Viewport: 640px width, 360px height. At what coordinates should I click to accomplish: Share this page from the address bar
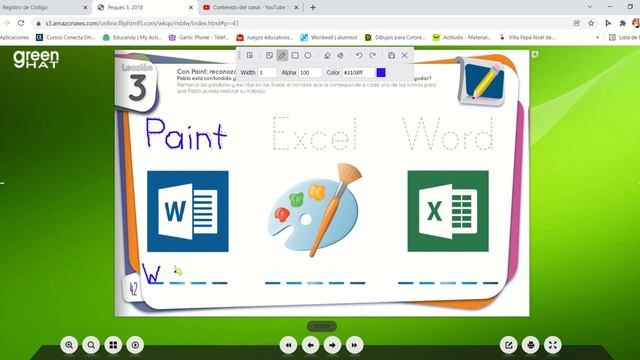(576, 23)
